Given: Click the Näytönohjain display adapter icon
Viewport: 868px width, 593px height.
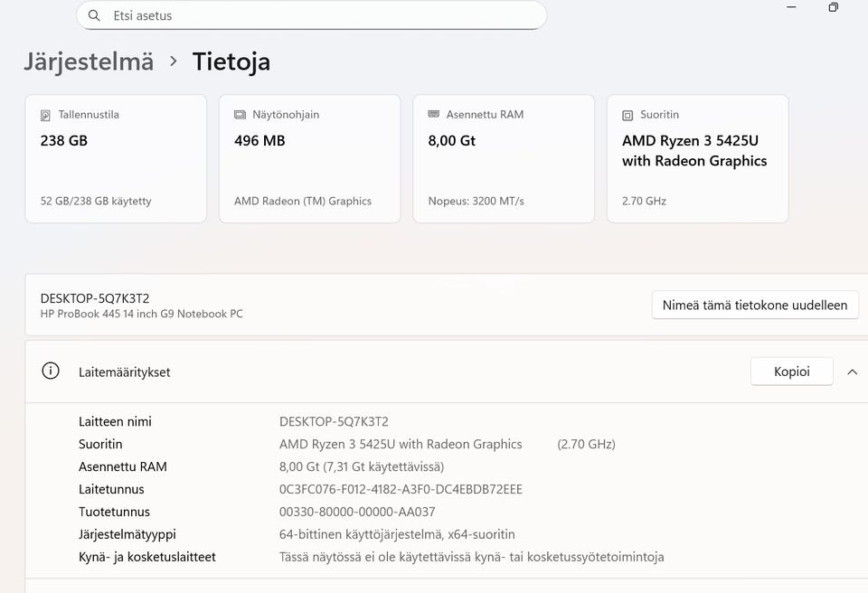Looking at the screenshot, I should click(x=240, y=115).
